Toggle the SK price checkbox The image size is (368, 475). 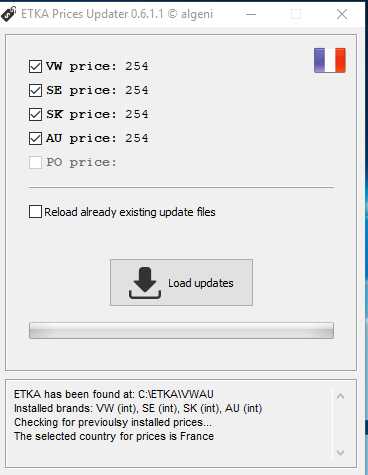[x=35, y=114]
